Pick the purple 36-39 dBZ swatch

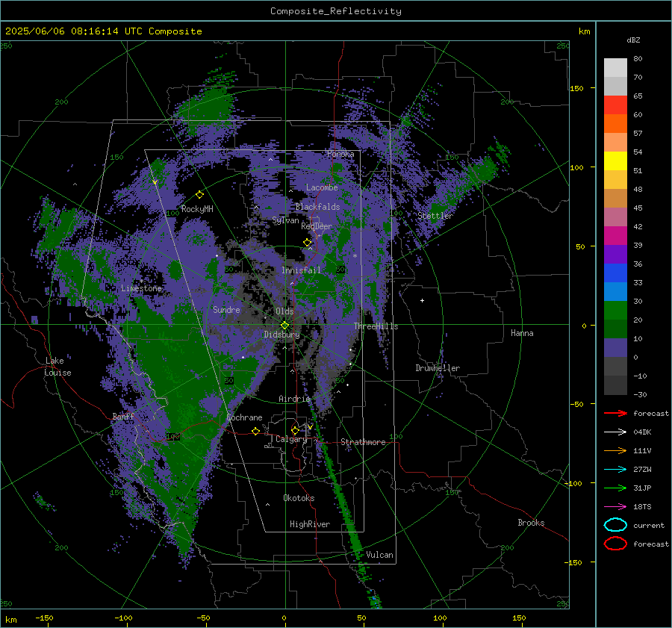tap(615, 255)
